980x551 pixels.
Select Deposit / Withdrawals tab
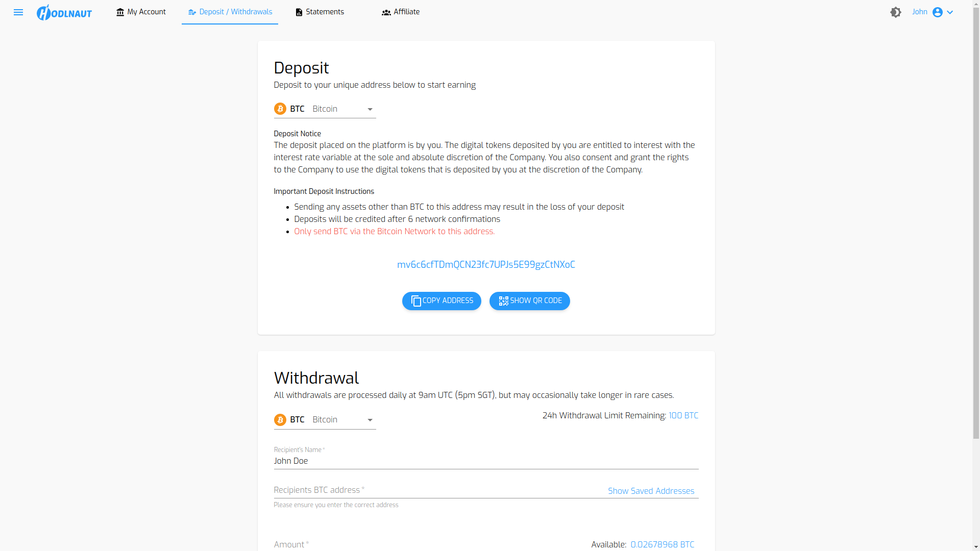pyautogui.click(x=230, y=12)
